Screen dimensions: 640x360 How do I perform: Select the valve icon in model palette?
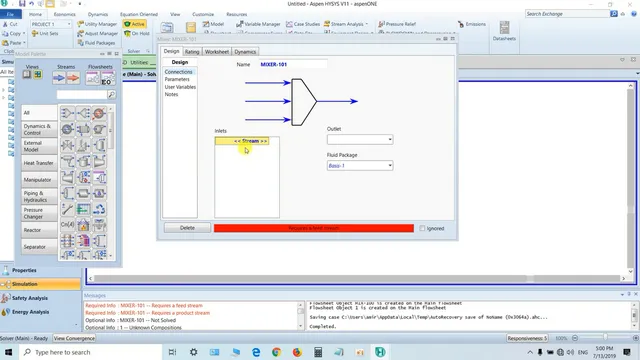67,145
